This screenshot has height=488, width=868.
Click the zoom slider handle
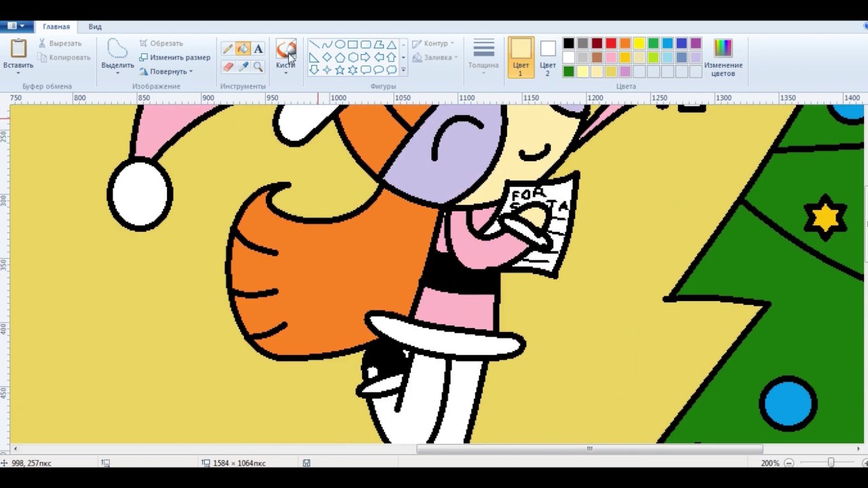click(x=831, y=463)
